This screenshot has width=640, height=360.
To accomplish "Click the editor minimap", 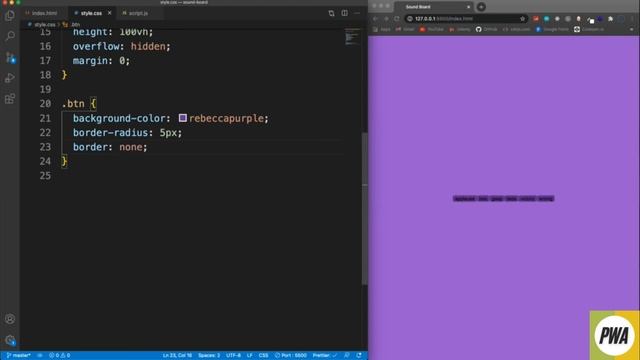I will (352, 37).
